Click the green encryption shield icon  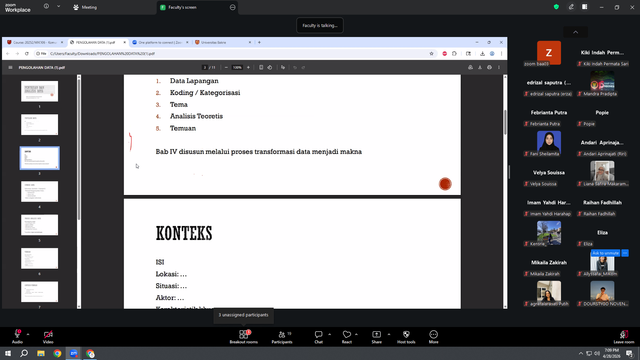556,7
